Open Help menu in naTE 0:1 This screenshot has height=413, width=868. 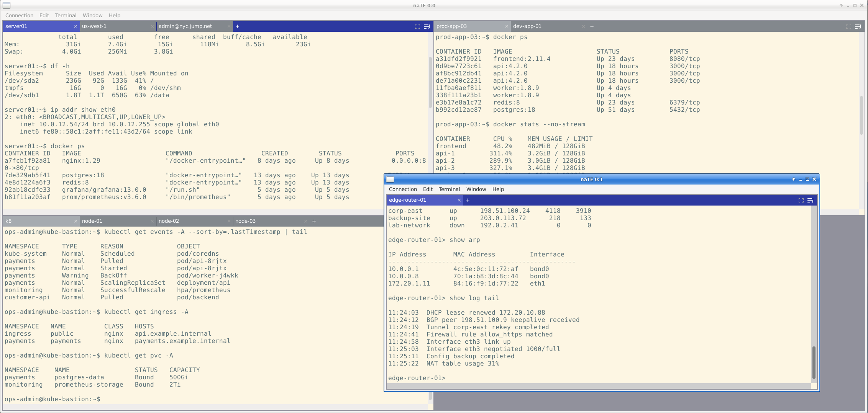point(498,189)
